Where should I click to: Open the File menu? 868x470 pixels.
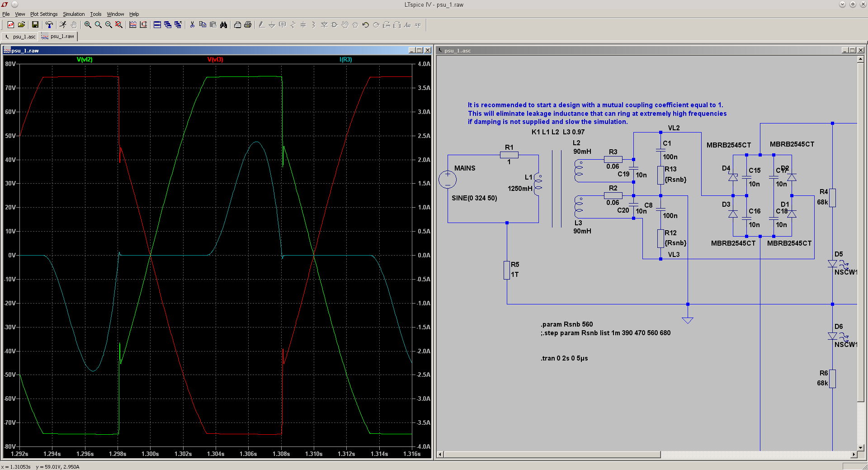[x=6, y=14]
